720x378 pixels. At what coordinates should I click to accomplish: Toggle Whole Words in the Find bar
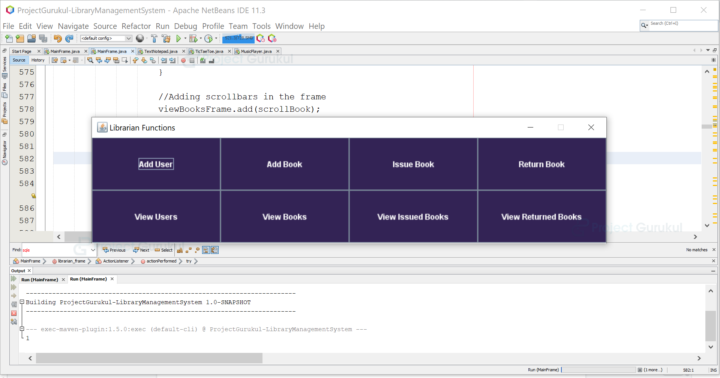pyautogui.click(x=188, y=250)
